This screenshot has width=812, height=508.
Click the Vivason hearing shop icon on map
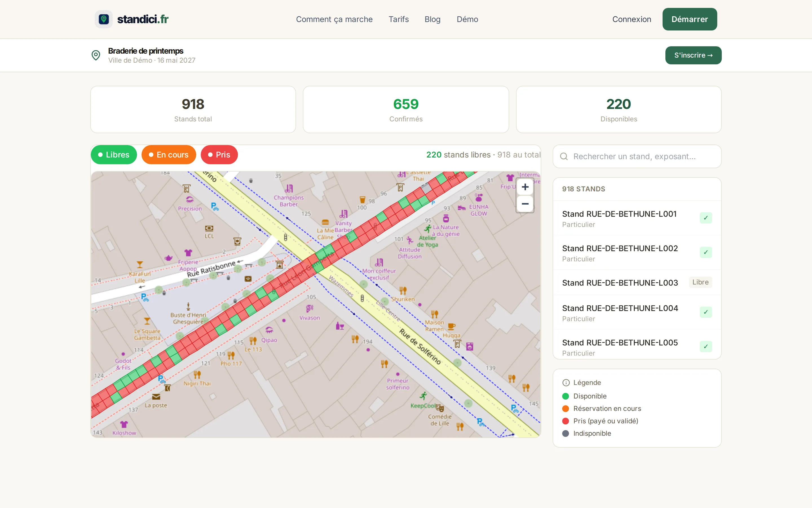click(309, 308)
